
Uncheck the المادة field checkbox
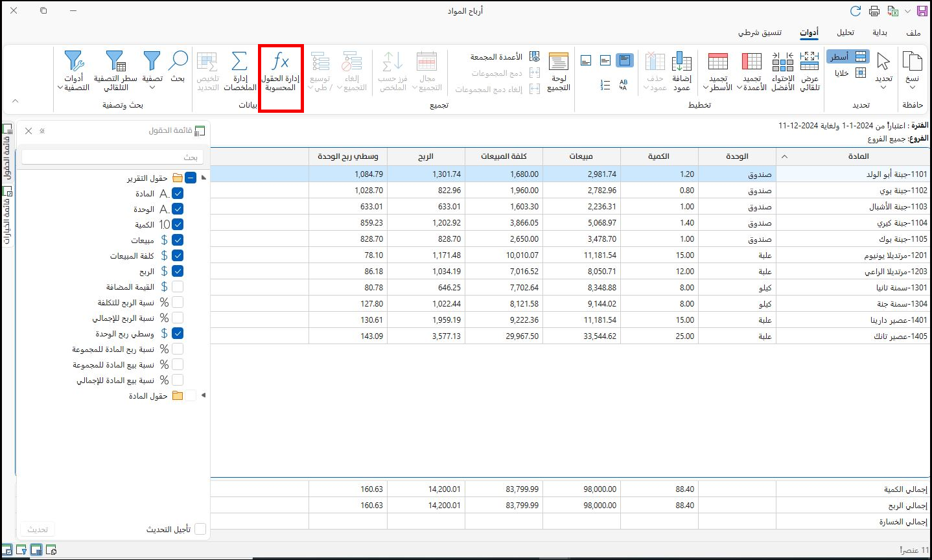pos(178,193)
